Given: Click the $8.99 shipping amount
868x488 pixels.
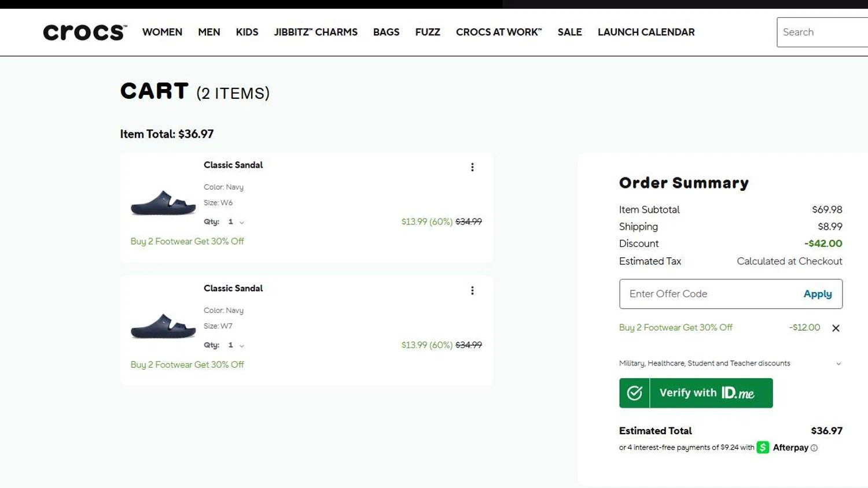Looking at the screenshot, I should 830,227.
